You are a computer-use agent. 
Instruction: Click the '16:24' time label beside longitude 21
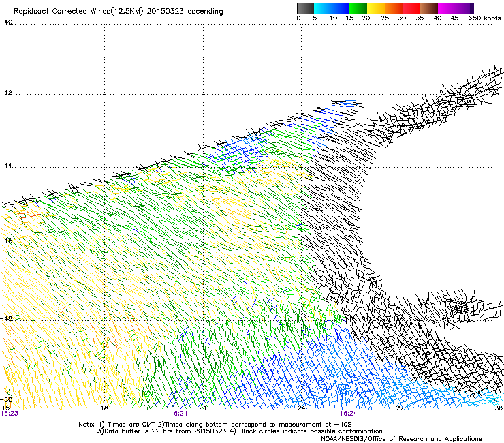click(x=179, y=414)
